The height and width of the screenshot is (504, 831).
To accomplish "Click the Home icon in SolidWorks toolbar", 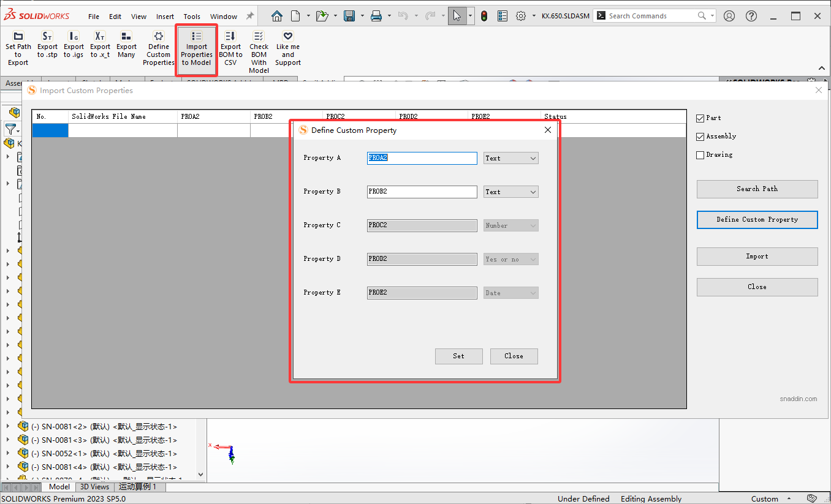I will [277, 16].
